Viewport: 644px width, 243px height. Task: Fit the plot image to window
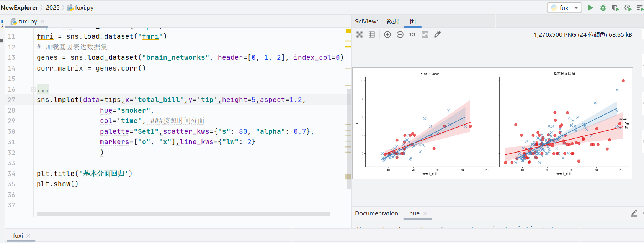(425, 34)
